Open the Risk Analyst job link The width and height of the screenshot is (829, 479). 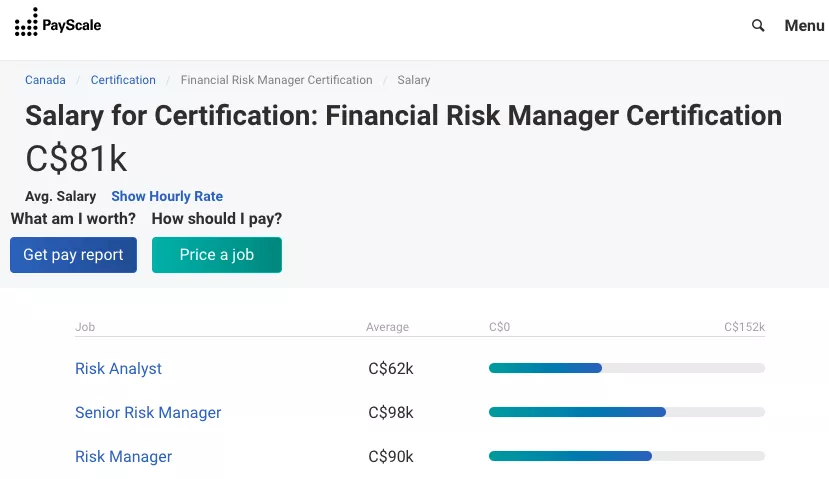(118, 368)
